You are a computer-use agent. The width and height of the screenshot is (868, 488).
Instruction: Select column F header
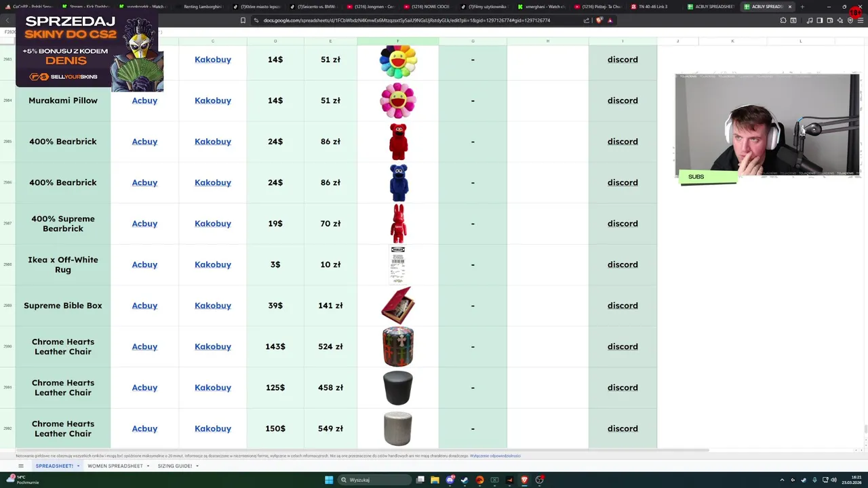(x=398, y=41)
